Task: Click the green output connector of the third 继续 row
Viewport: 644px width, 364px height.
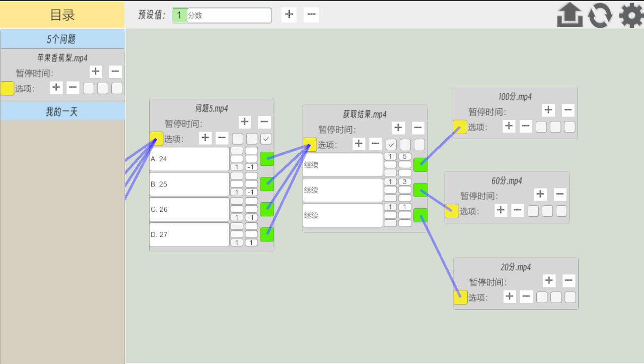Action: tap(420, 215)
